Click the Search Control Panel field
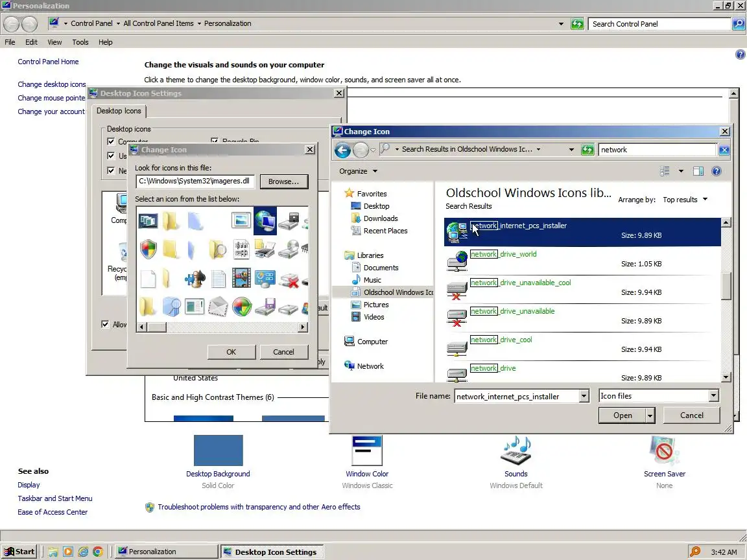The height and width of the screenshot is (560, 747). (x=659, y=24)
